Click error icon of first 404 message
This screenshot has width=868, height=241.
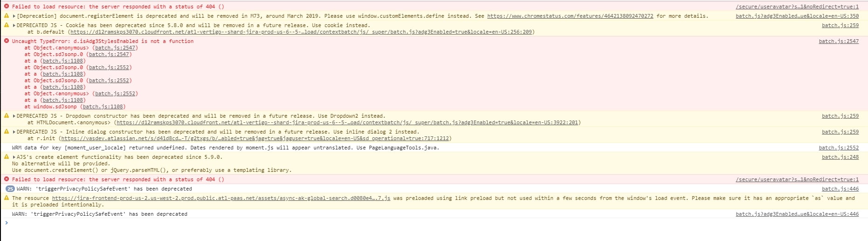coord(7,7)
